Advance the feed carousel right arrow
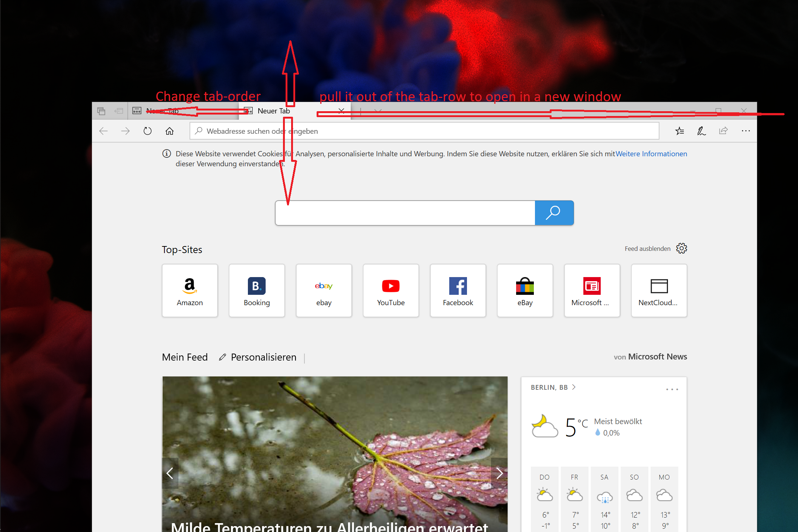 [x=499, y=473]
